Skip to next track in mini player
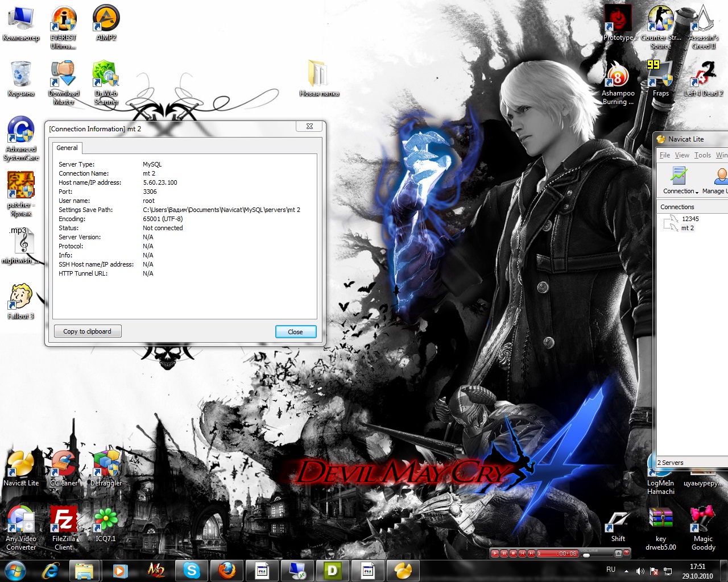728x582 pixels. [x=531, y=553]
